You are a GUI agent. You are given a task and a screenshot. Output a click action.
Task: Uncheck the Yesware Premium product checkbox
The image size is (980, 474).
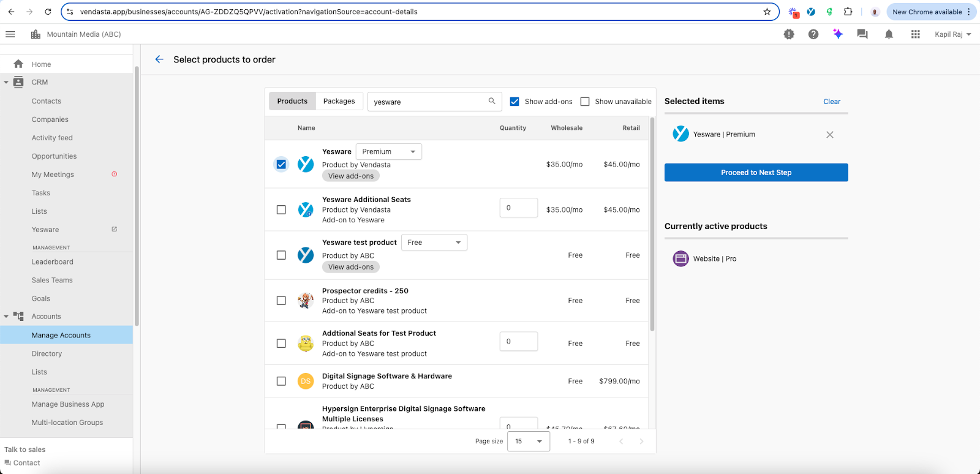(281, 164)
